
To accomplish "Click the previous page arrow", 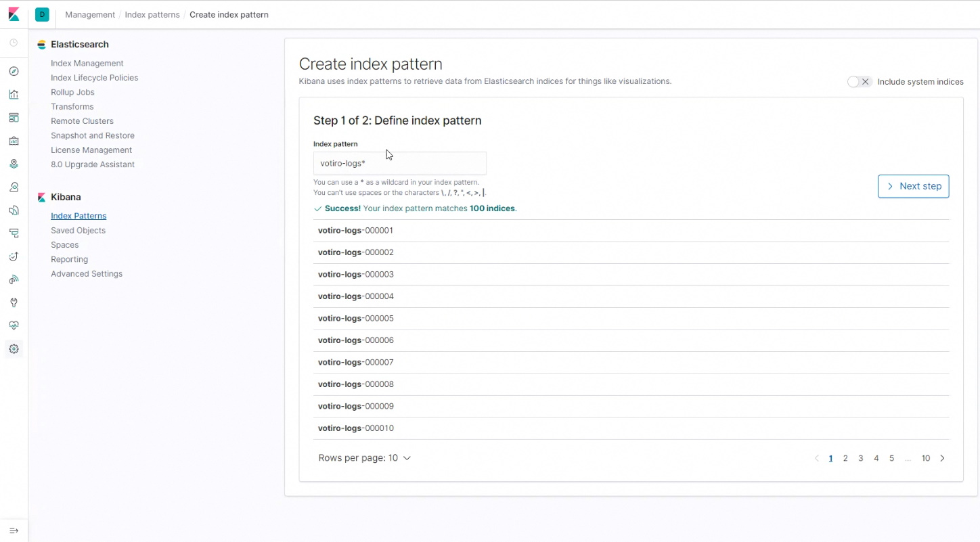I will tap(816, 458).
